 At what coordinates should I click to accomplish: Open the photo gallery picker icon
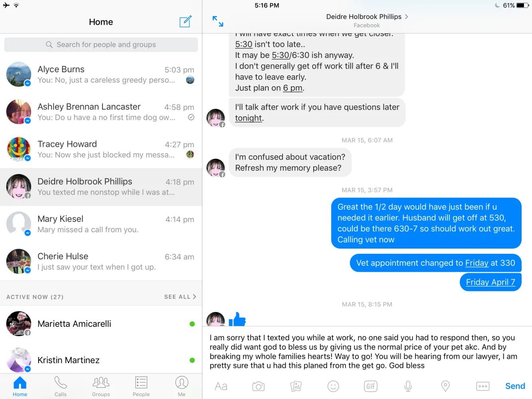(296, 386)
